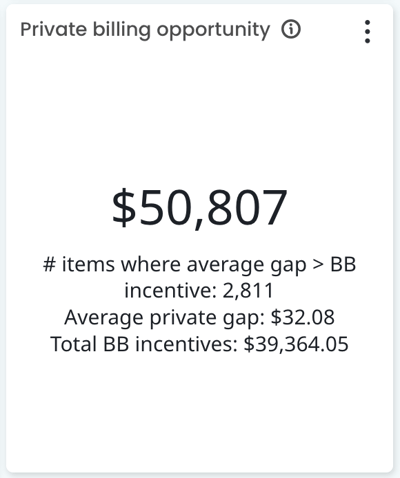Click the blank card area above $50,807
Viewport: 400px width, 478px height.
[x=199, y=113]
